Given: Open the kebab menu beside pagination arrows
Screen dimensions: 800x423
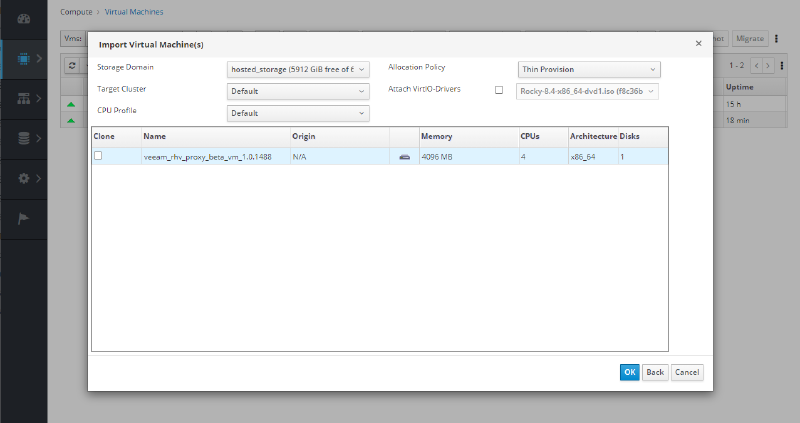Looking at the screenshot, I should click(782, 65).
